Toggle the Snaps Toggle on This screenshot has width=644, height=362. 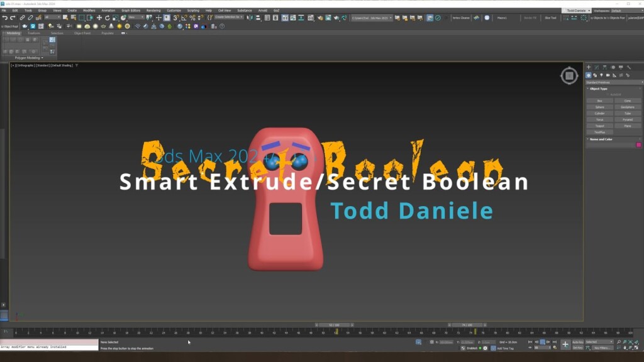point(175,18)
